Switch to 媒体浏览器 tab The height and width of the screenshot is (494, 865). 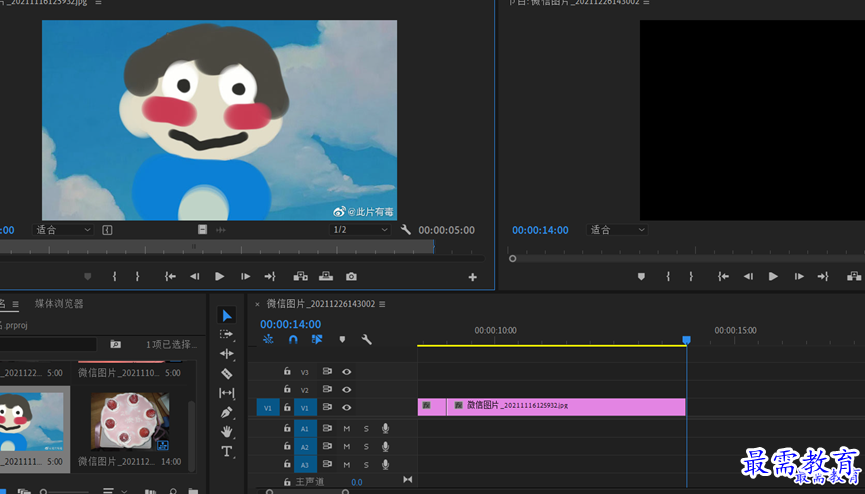click(59, 304)
